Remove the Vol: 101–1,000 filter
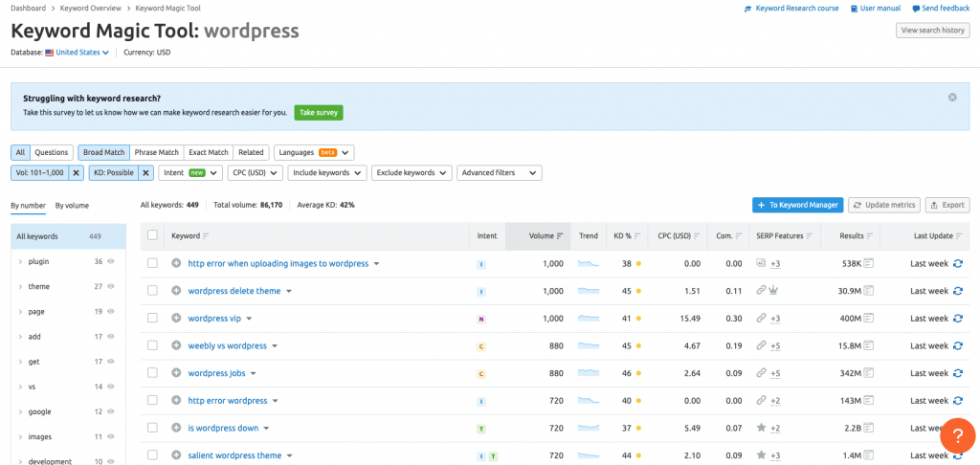Viewport: 980px width, 465px height. (77, 173)
